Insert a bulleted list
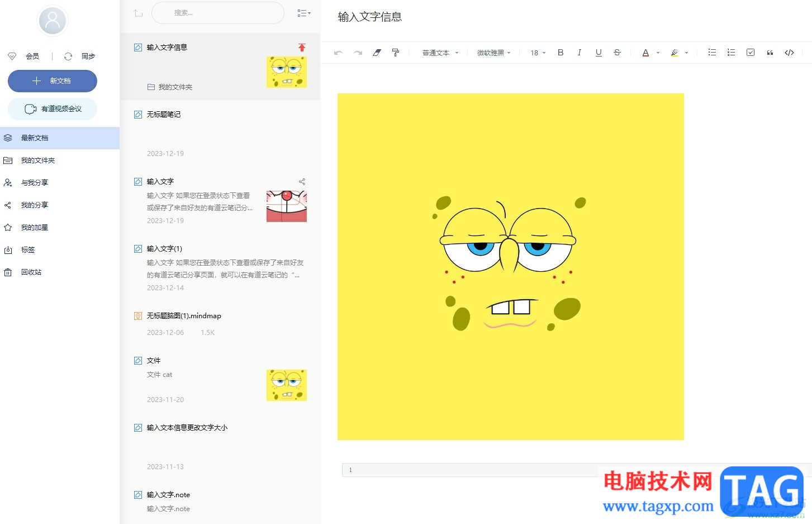 click(712, 53)
